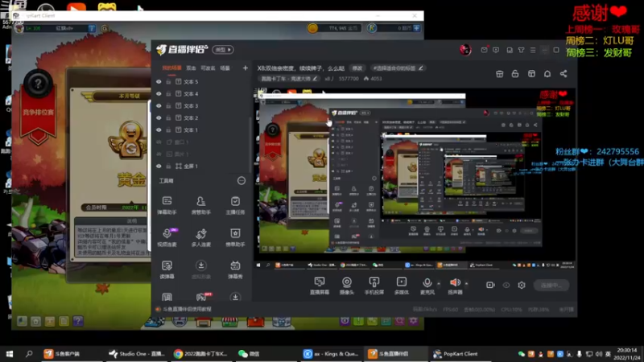Open the 斗鱼直播伴侣使用教程 link
The width and height of the screenshot is (644, 362).
187,309
